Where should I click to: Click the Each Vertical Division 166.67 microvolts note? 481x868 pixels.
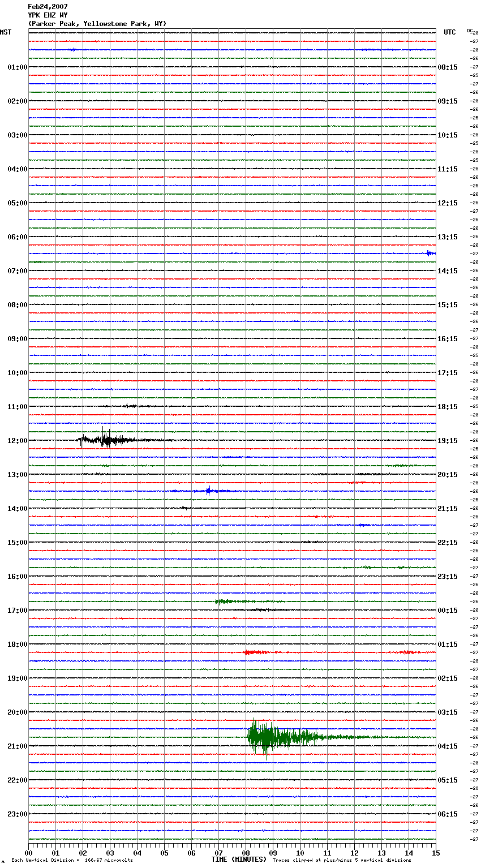[x=72, y=861]
